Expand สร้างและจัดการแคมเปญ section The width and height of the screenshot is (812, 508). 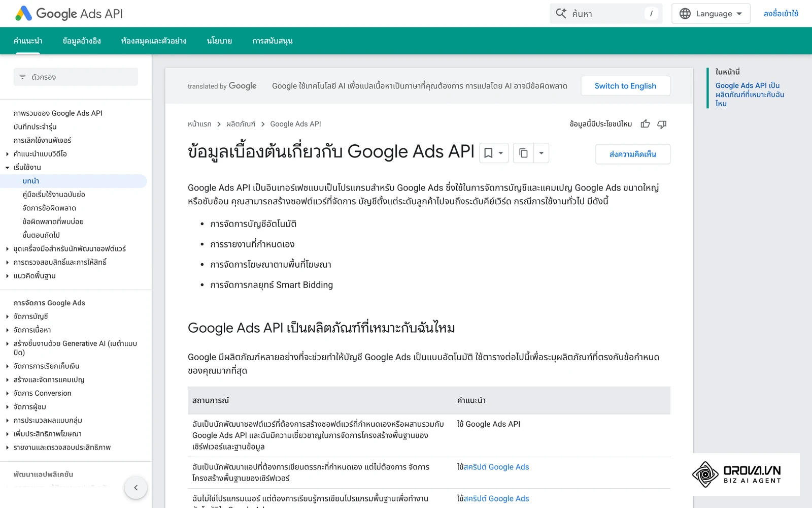(7, 380)
